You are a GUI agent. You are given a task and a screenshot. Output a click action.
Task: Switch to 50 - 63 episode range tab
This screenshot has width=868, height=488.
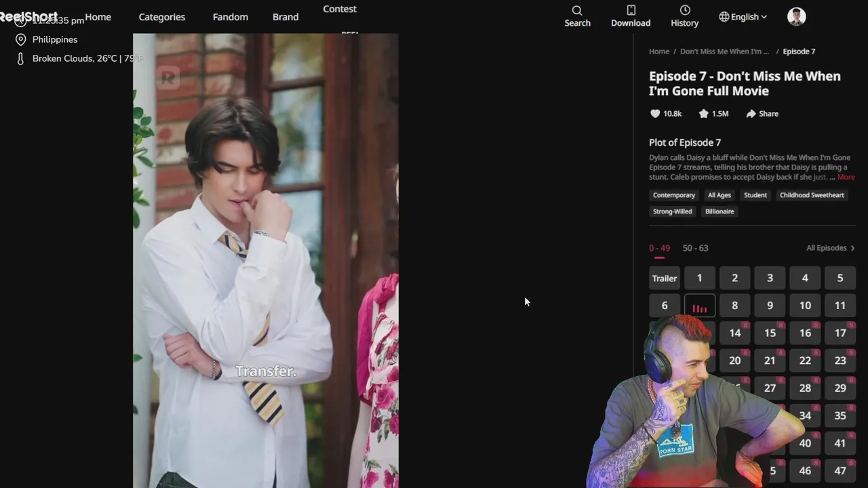[695, 248]
